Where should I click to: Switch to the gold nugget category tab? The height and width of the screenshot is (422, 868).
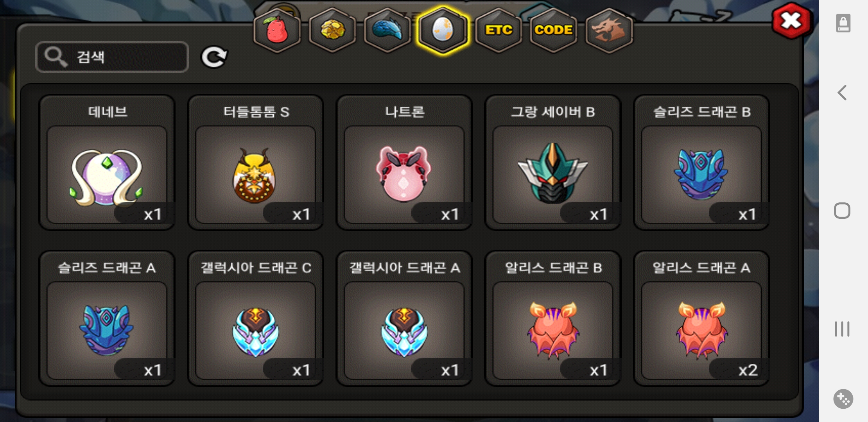tap(332, 30)
